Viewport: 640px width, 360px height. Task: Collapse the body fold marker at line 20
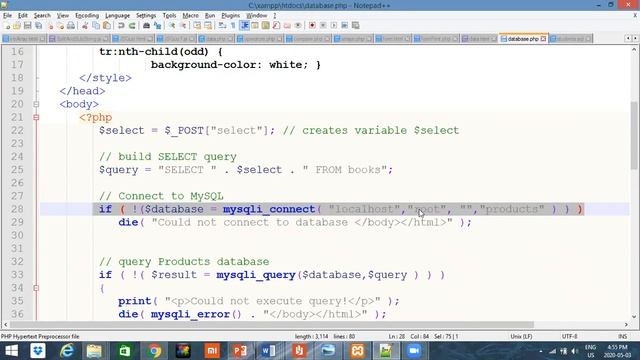[36, 104]
